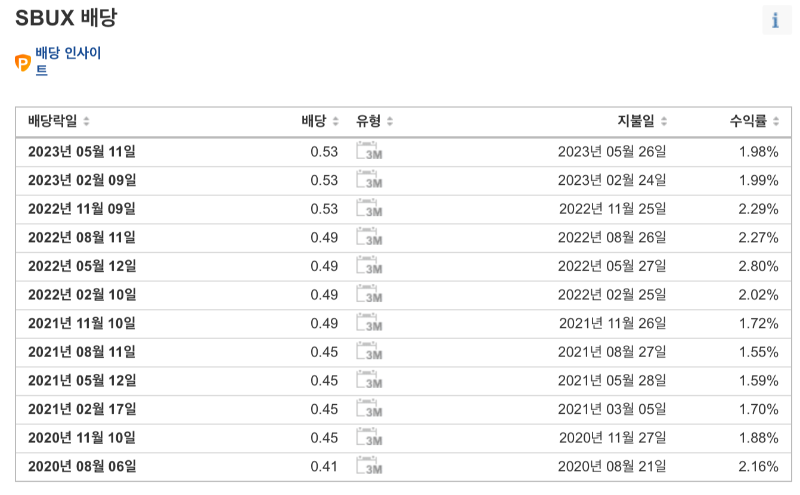The width and height of the screenshot is (800, 495).
Task: Click payment date 2020년 11월 27일
Action: click(x=612, y=437)
